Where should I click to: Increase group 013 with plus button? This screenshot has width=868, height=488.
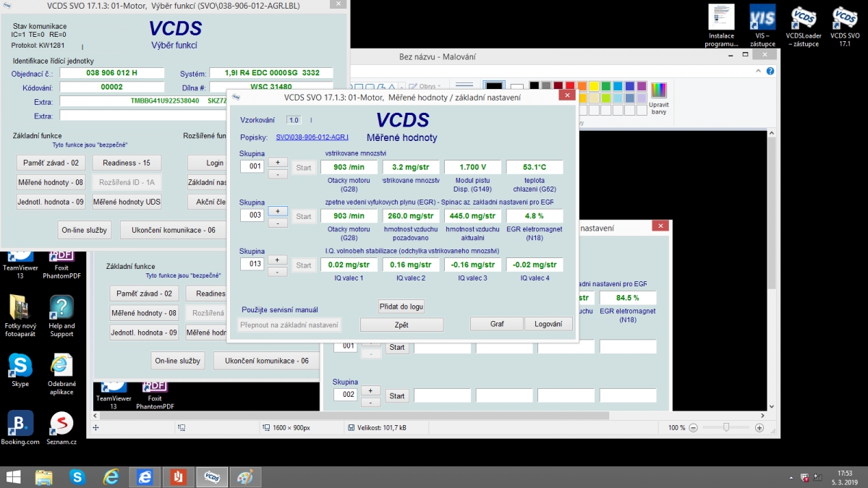tap(278, 260)
